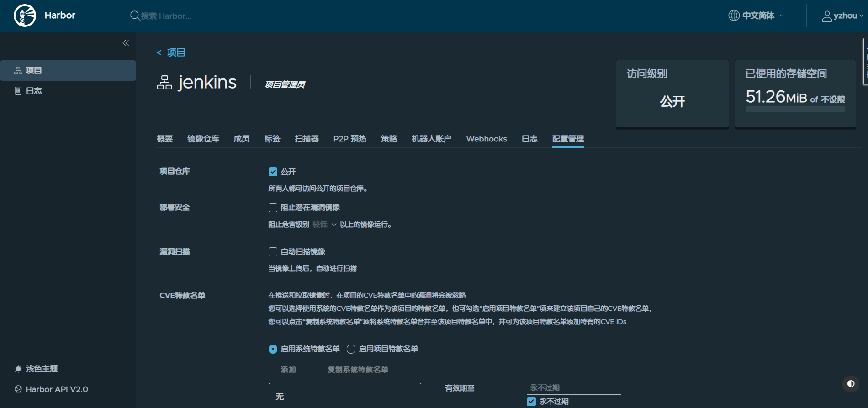Click the jenkins project organization icon
This screenshot has width=868, height=408.
164,83
